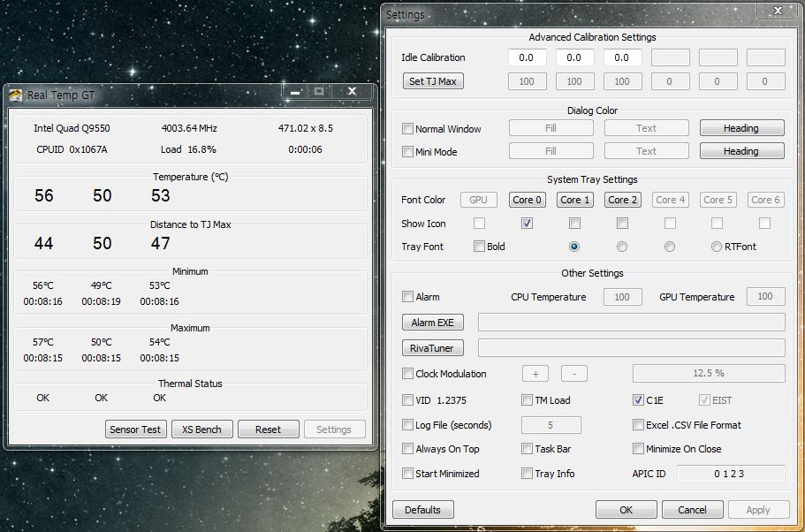The height and width of the screenshot is (532, 805).
Task: Set the Core 0 tray font color
Action: click(x=528, y=200)
